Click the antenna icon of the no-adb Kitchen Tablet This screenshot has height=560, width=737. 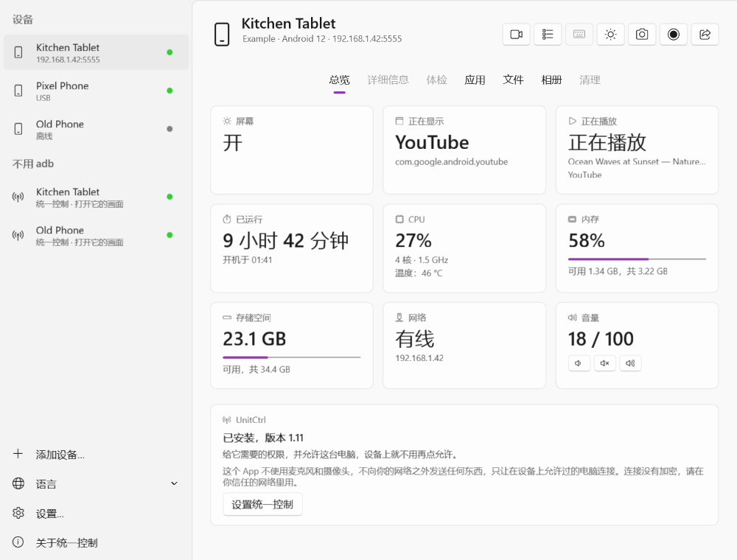coord(18,197)
